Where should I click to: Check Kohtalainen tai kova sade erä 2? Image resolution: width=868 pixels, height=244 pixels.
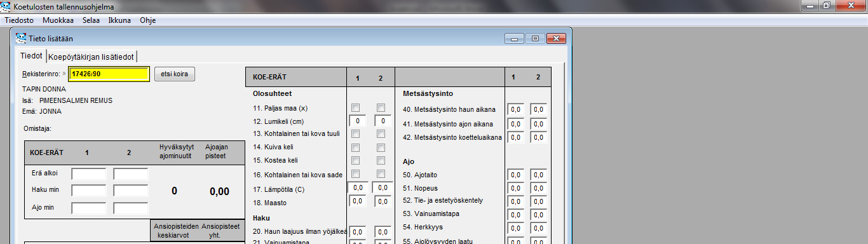381,174
